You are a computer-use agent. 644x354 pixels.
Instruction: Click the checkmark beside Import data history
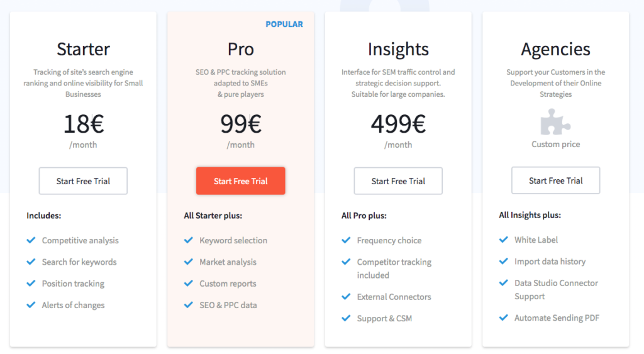coord(504,261)
